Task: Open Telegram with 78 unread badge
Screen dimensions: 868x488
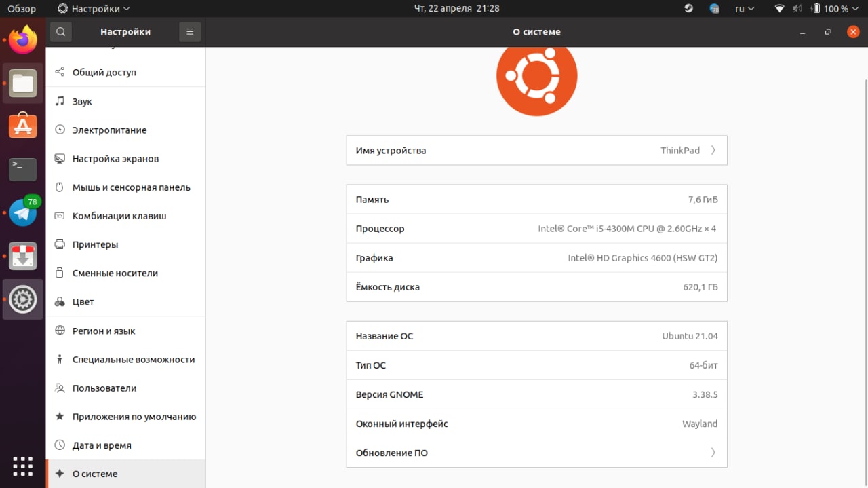Action: click(23, 212)
